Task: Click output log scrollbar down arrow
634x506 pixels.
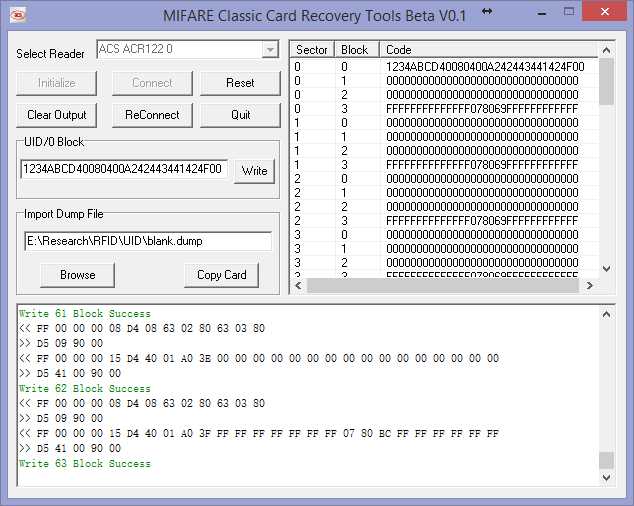Action: [x=606, y=478]
